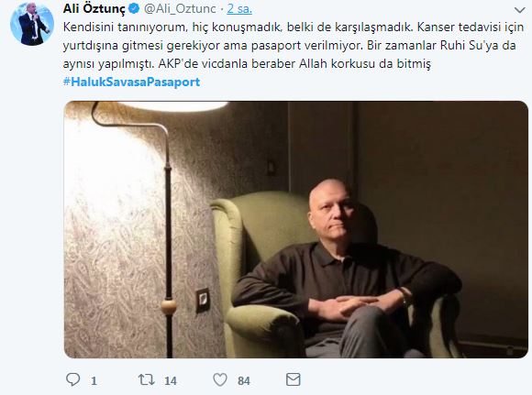The height and width of the screenshot is (395, 532).
Task: Click the tweet line mentioning Ruhi Su'ya
Action: coord(290,46)
